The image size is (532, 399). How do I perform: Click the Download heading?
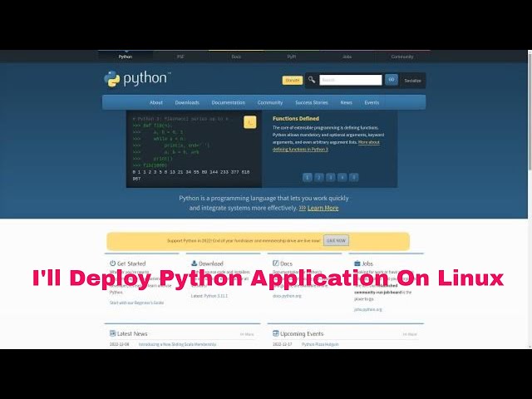click(210, 264)
